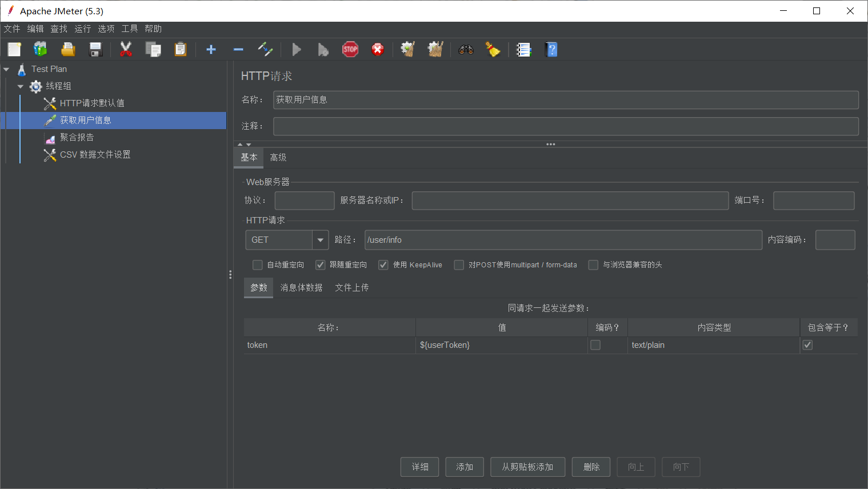Click the Test Plan flask icon
This screenshot has width=868, height=489.
click(x=22, y=69)
